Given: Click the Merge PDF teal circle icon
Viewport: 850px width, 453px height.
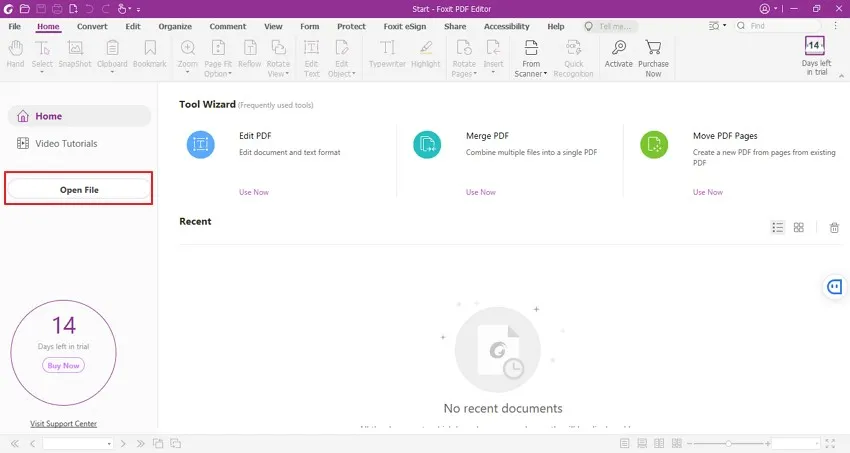Looking at the screenshot, I should (427, 144).
